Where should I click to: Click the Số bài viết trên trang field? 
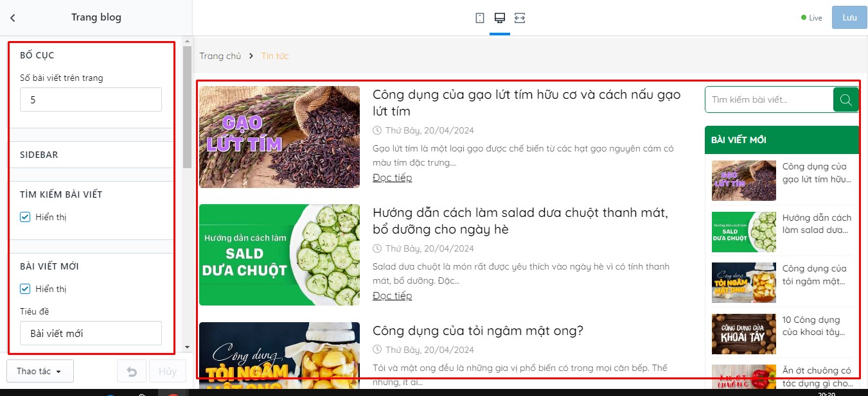click(91, 99)
